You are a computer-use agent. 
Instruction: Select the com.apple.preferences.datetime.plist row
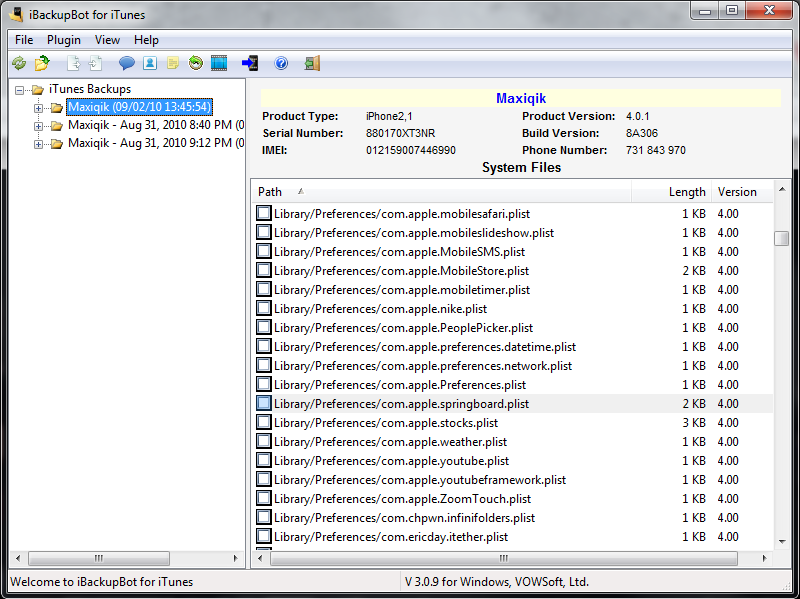513,346
